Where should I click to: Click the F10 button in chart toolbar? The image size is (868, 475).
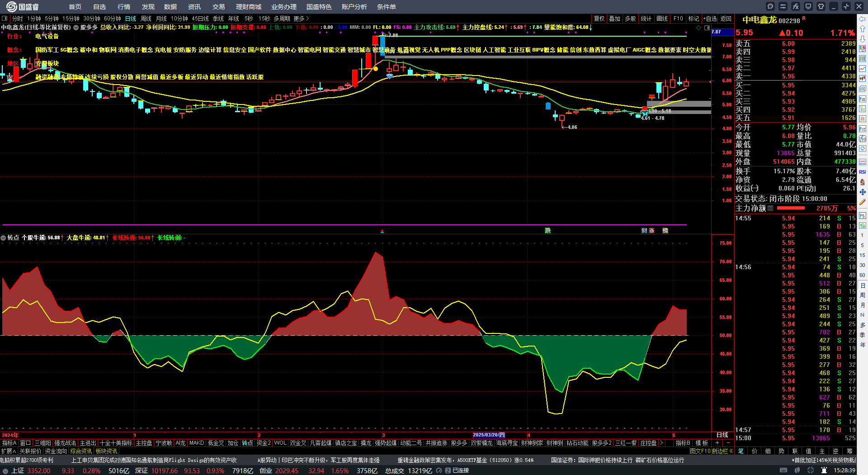click(x=678, y=19)
